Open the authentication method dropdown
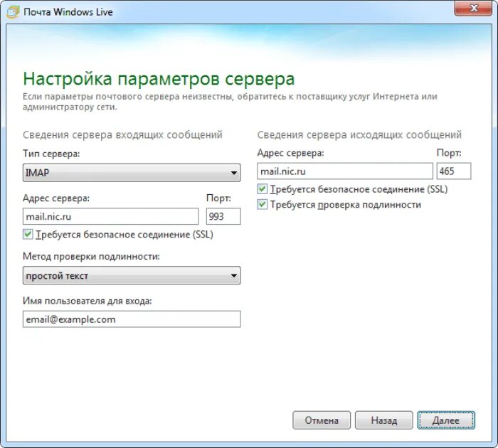Screen dimensions: 498x448 (132, 275)
